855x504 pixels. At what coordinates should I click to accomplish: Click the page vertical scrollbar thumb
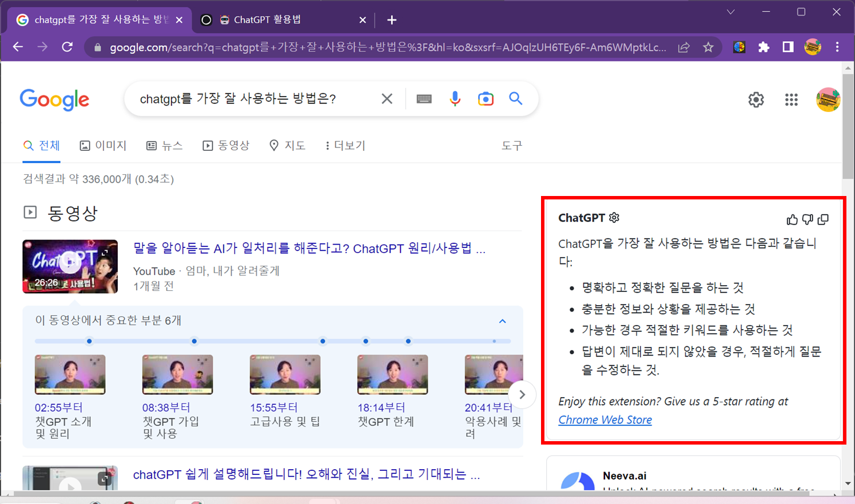click(848, 126)
